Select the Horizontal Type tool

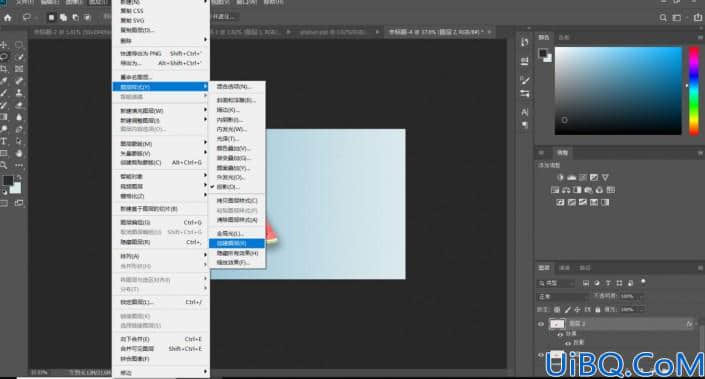point(4,141)
